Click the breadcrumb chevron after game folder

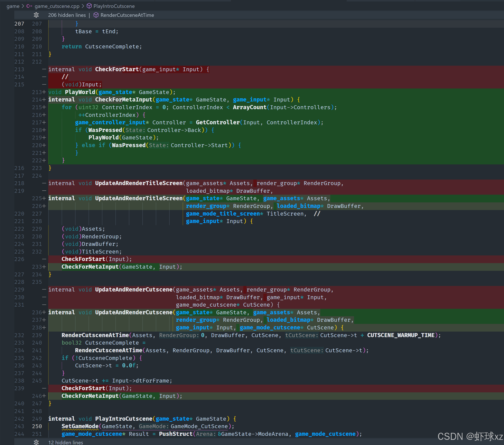coord(23,6)
